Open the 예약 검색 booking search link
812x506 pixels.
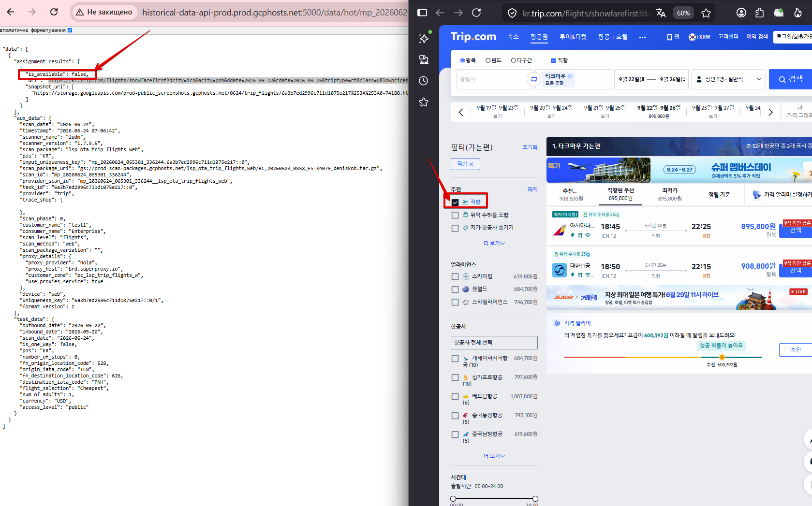click(x=757, y=37)
